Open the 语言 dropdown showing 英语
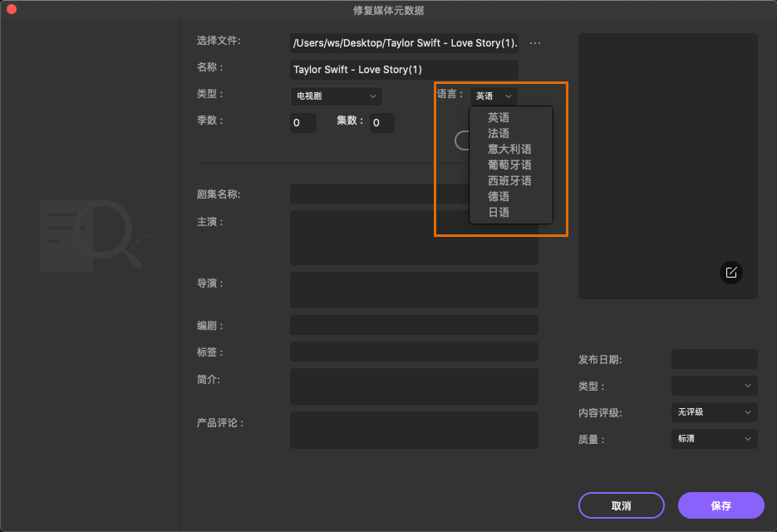 (x=493, y=95)
